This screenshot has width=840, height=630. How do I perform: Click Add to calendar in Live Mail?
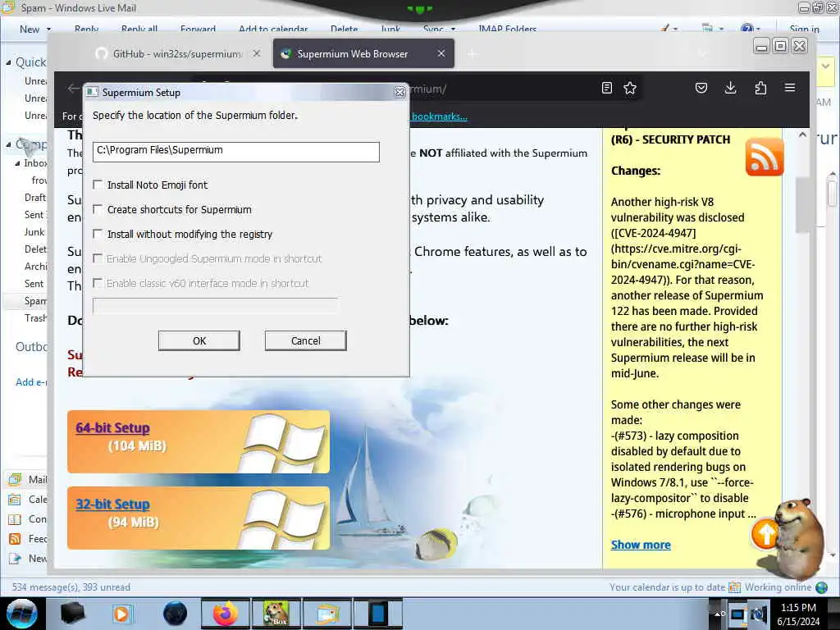(273, 29)
